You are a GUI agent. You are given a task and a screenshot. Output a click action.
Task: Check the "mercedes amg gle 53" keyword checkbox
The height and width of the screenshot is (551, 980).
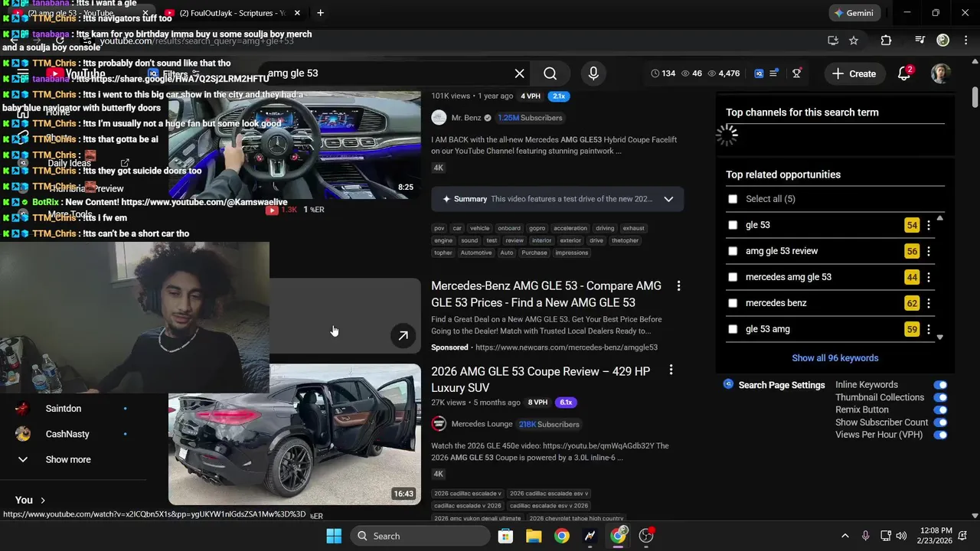click(733, 277)
